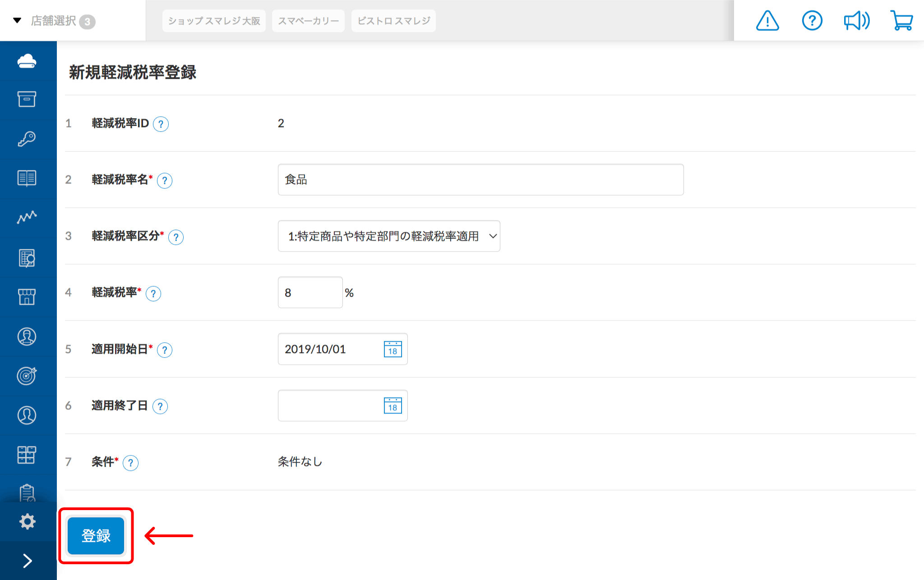Image resolution: width=924 pixels, height=580 pixels.
Task: Open the settings gear icon in sidebar
Action: [x=28, y=522]
